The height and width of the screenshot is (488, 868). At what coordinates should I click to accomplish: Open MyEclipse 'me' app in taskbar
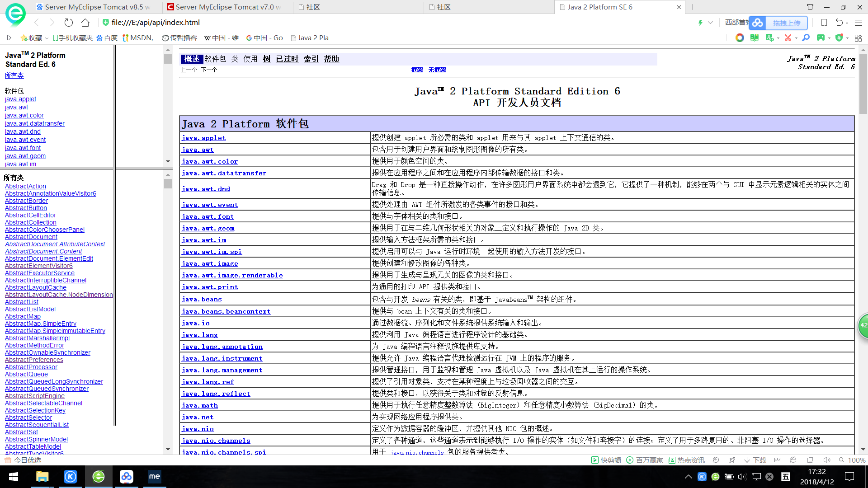pos(155,477)
